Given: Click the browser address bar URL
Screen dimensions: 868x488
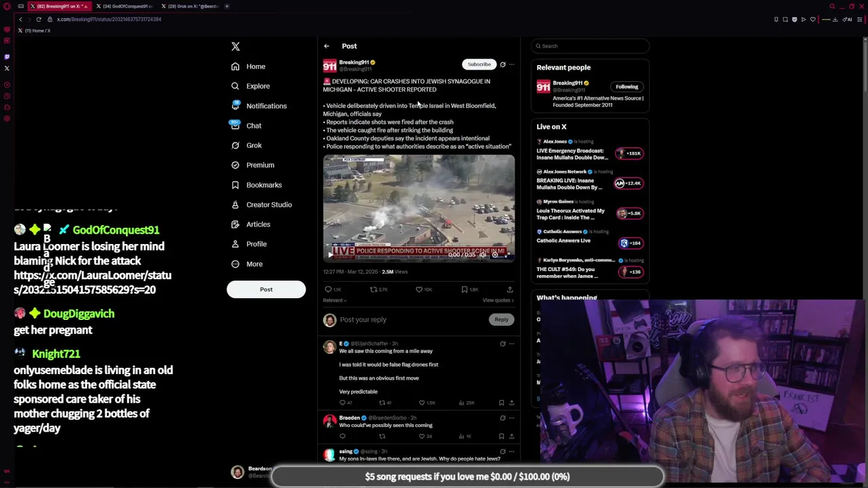Looking at the screenshot, I should (109, 19).
